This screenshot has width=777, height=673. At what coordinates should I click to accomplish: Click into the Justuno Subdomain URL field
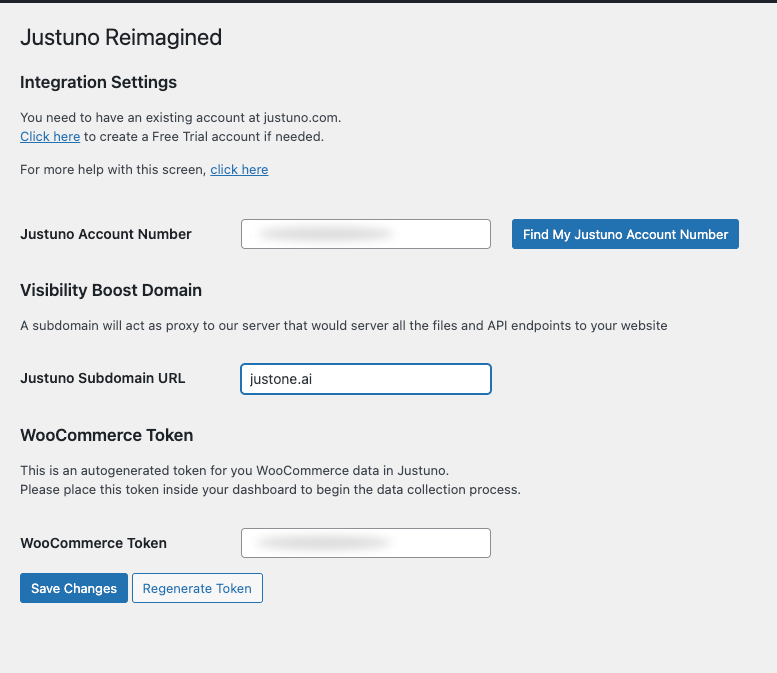[x=365, y=379]
